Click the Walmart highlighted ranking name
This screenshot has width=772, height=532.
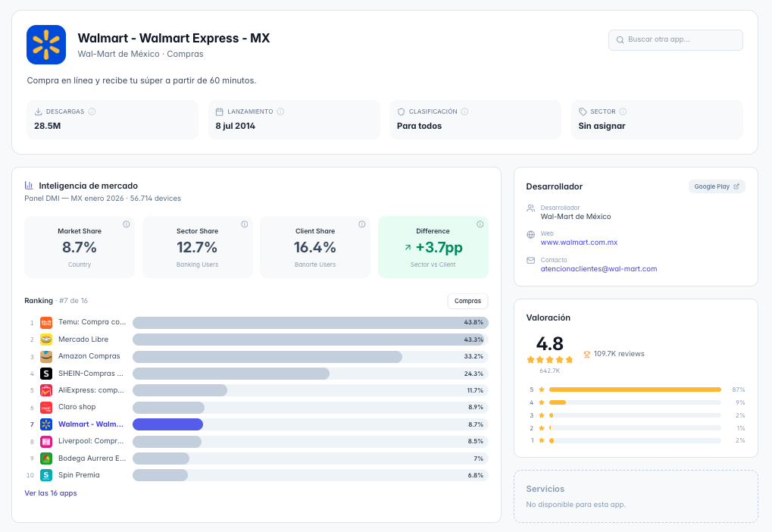click(x=91, y=424)
